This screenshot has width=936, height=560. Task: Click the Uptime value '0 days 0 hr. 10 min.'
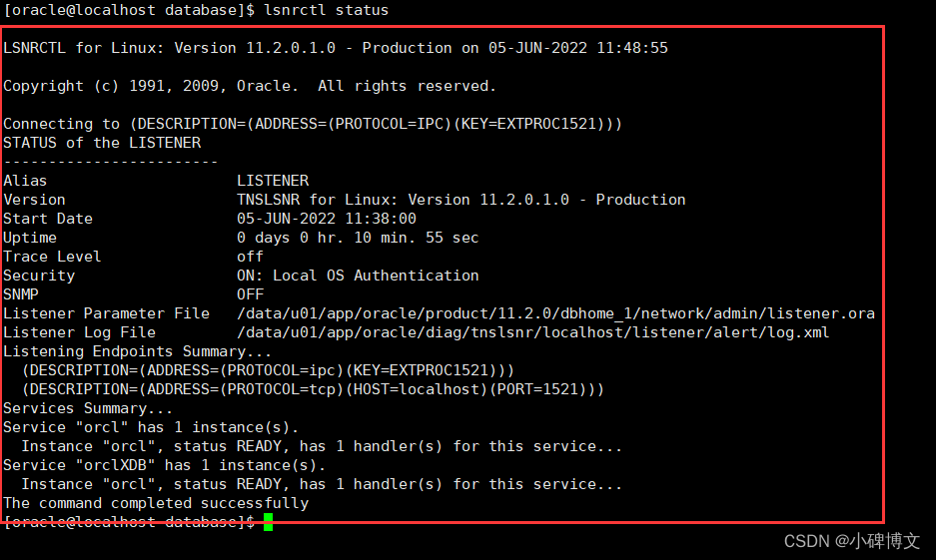point(358,238)
